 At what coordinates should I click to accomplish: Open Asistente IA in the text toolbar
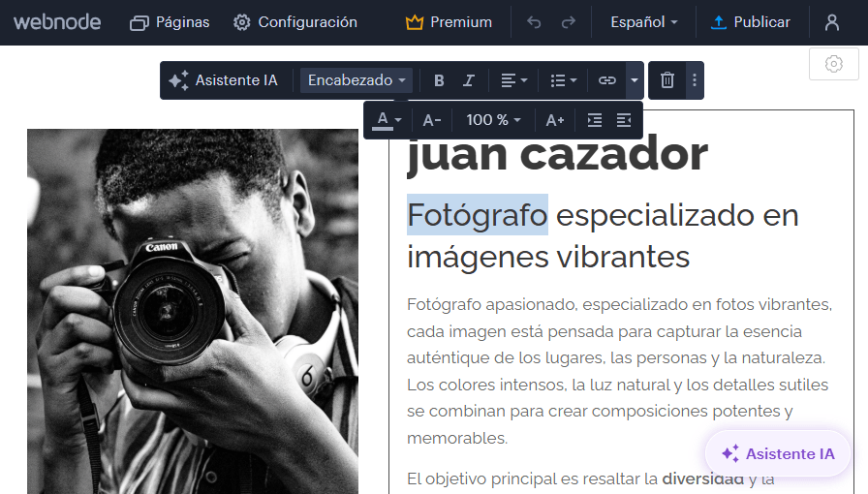[x=223, y=80]
